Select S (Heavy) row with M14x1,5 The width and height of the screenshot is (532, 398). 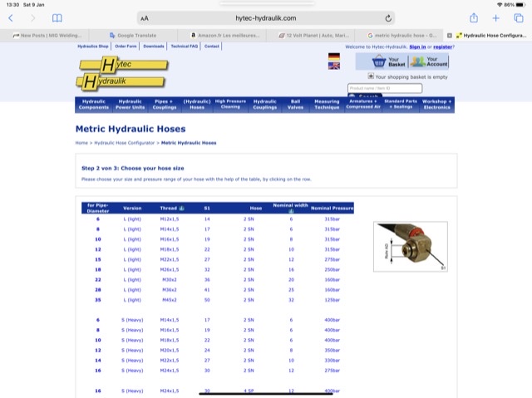pyautogui.click(x=218, y=320)
